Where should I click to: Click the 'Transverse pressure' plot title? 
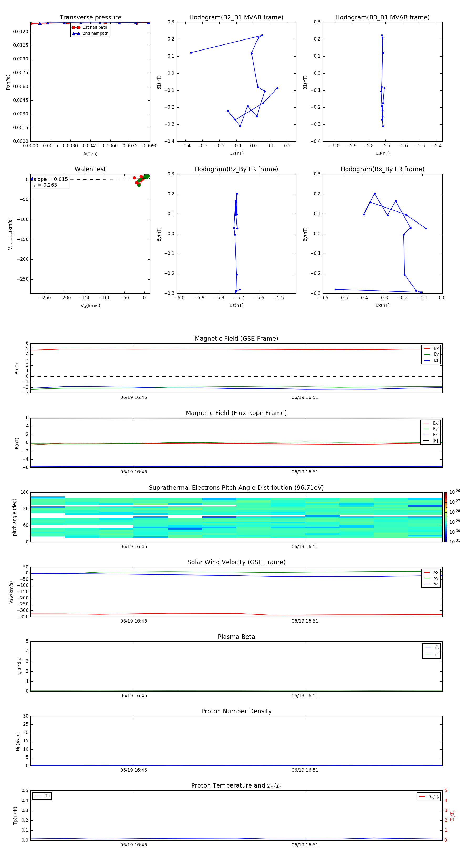[90, 18]
